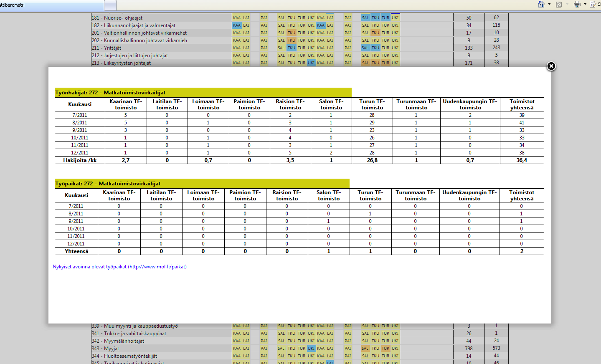This screenshot has width=601, height=364.
Task: Click the 339 - Muu myynti ja kauppaedustustyö row label
Action: click(134, 326)
